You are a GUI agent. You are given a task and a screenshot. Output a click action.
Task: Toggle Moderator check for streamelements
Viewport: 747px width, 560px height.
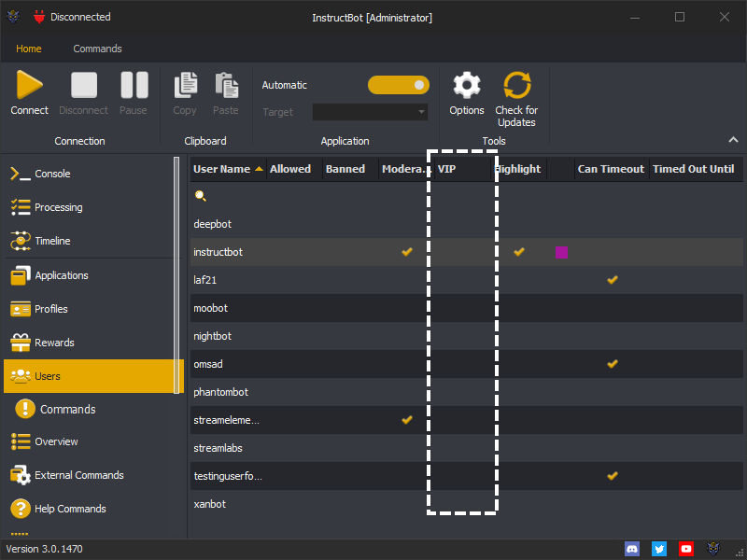coord(407,420)
